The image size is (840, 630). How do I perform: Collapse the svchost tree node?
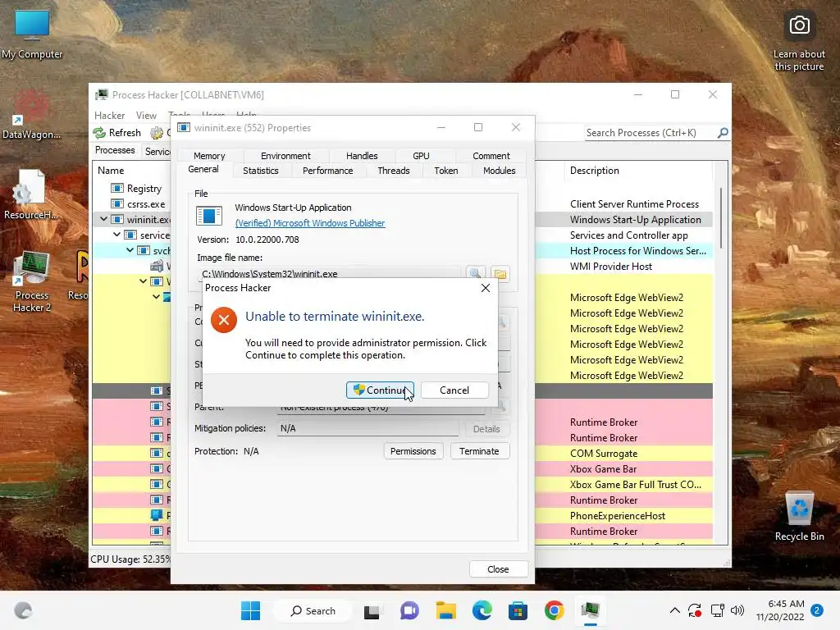(130, 250)
